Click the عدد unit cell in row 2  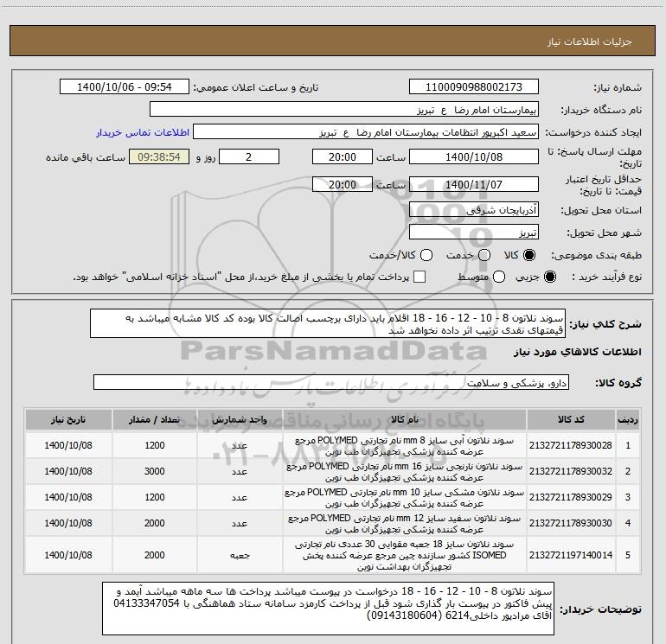240,472
